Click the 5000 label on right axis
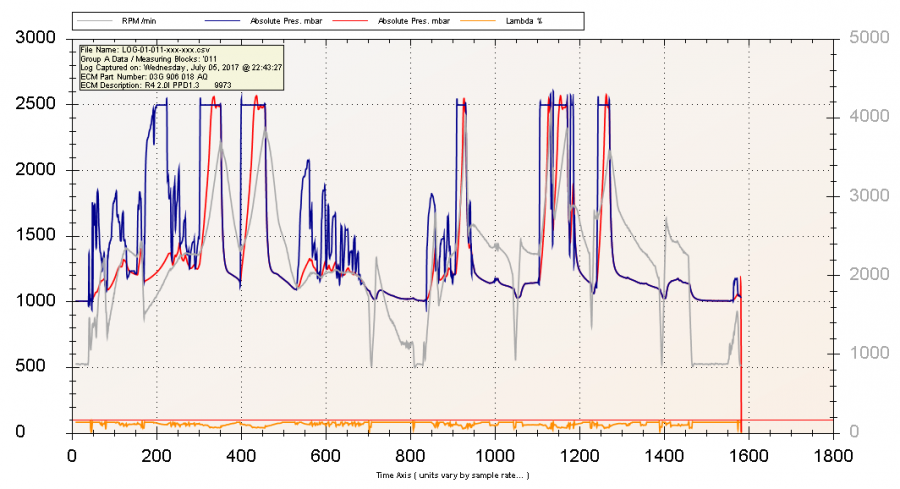 pos(866,38)
